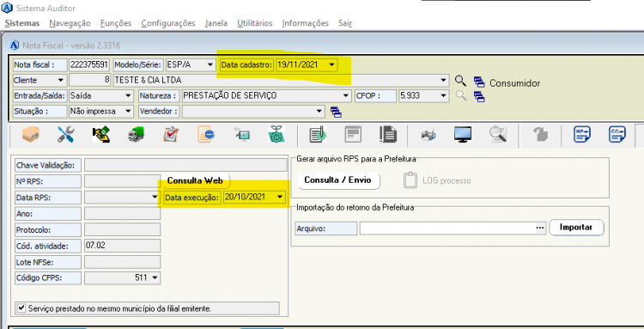This screenshot has width=644, height=329.
Task: Open the Data execução date dropdown
Action: click(280, 198)
